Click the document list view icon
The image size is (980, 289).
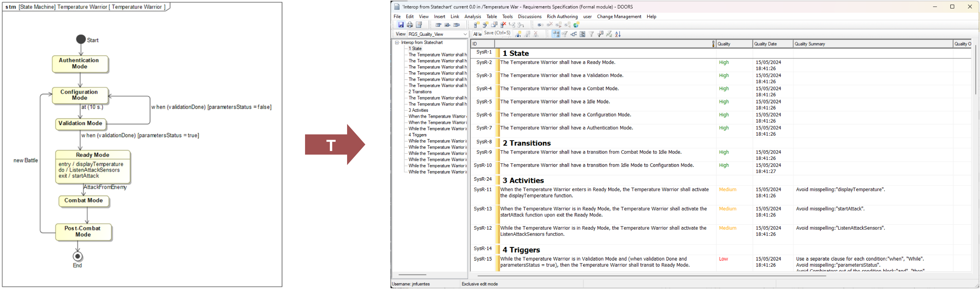(x=582, y=34)
